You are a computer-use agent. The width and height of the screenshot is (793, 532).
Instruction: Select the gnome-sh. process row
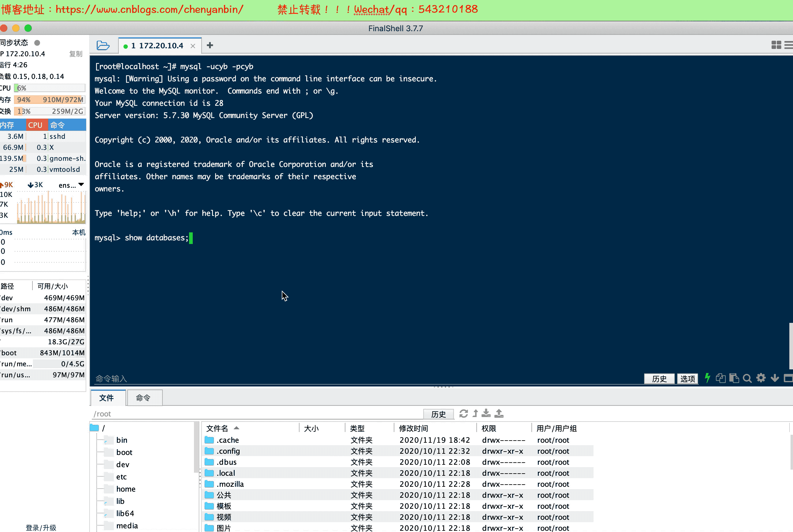pyautogui.click(x=43, y=158)
